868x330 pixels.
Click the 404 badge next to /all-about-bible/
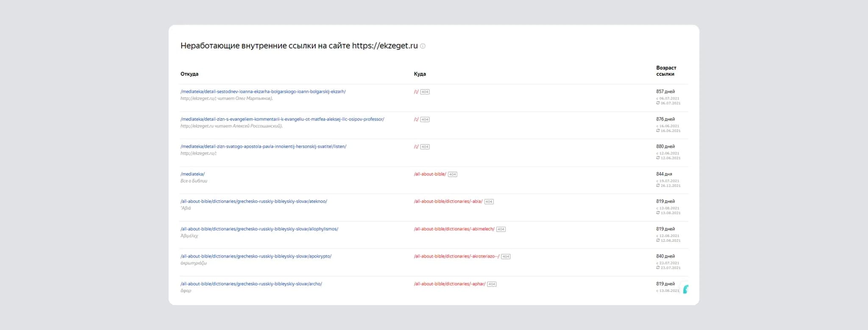[452, 175]
